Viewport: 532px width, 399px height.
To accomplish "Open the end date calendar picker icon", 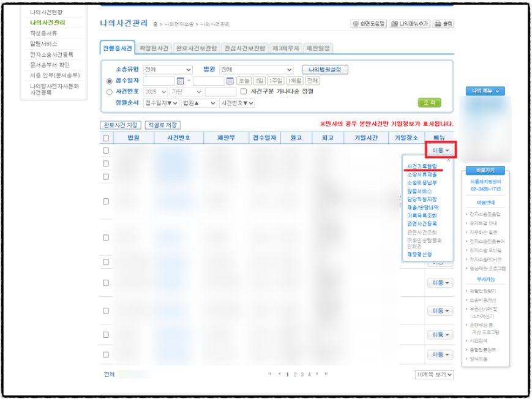I will tap(230, 81).
